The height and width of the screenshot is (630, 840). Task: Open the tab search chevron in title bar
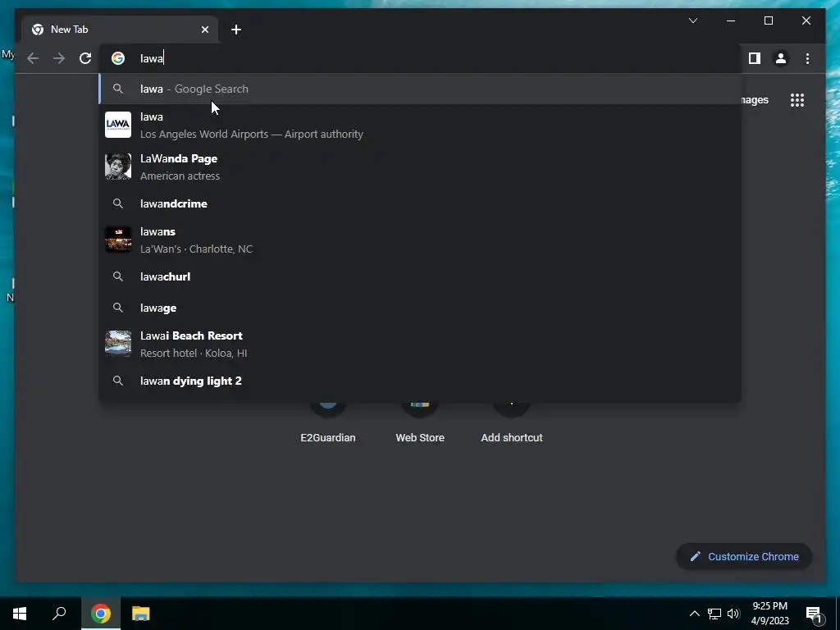(693, 21)
